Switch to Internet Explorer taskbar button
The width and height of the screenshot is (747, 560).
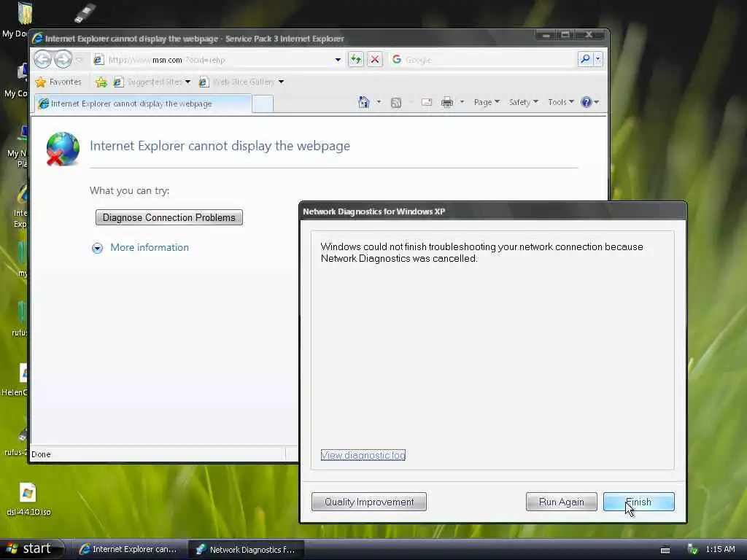[129, 549]
